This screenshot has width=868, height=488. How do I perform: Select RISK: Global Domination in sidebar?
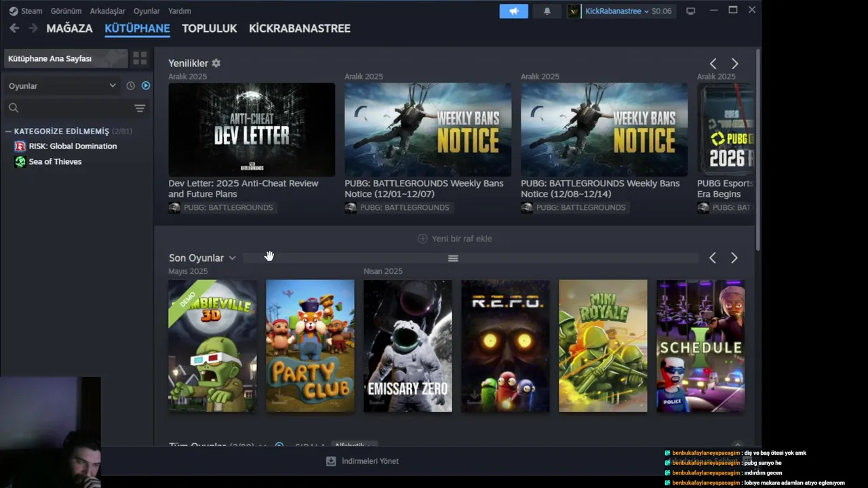(73, 146)
